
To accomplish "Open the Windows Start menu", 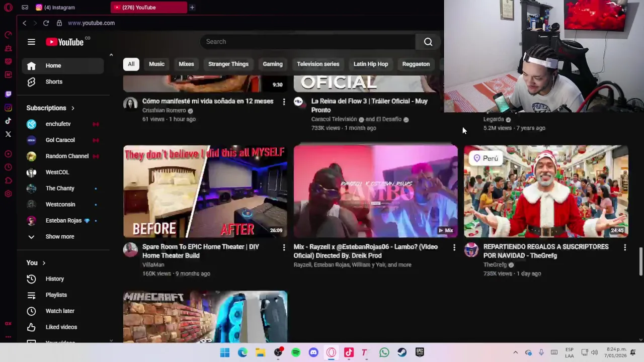I will [225, 352].
